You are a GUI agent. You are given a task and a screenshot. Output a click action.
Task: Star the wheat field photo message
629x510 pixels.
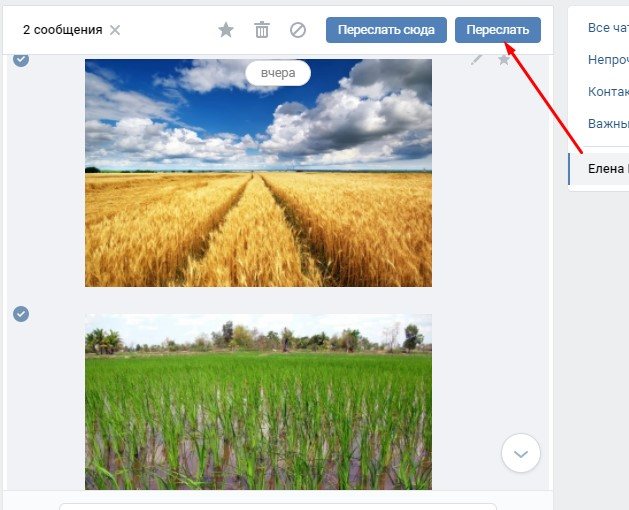point(504,60)
